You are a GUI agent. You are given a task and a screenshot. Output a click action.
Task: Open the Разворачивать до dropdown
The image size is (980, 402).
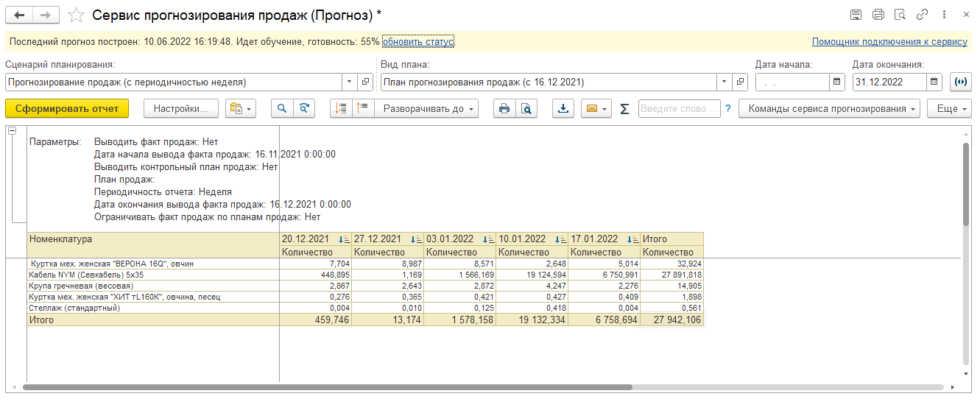pos(426,108)
